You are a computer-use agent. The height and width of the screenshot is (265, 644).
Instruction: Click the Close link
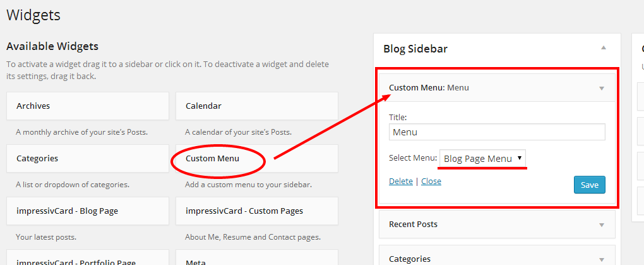[431, 181]
